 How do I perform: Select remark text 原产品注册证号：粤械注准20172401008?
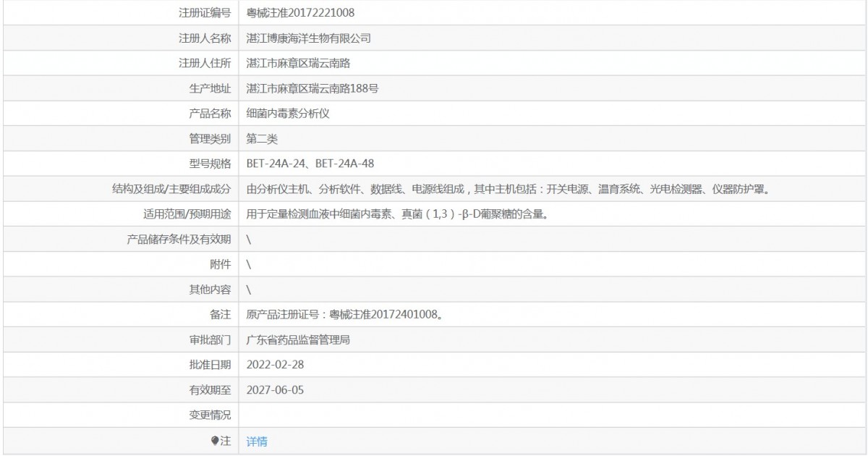click(x=345, y=315)
